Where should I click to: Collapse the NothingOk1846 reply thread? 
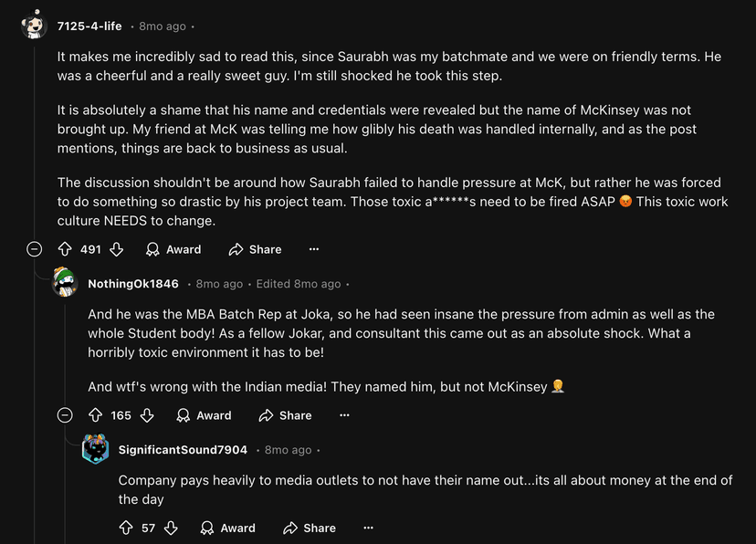[65, 415]
